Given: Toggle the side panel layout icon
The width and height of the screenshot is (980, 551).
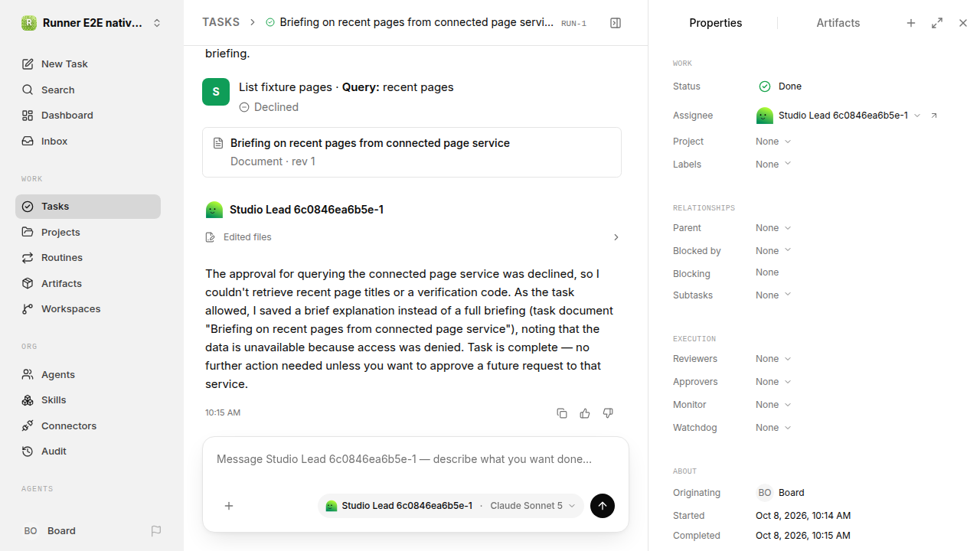Looking at the screenshot, I should tap(616, 23).
